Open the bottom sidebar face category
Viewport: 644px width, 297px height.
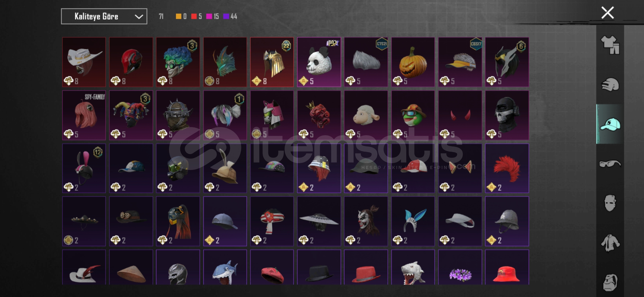[610, 282]
